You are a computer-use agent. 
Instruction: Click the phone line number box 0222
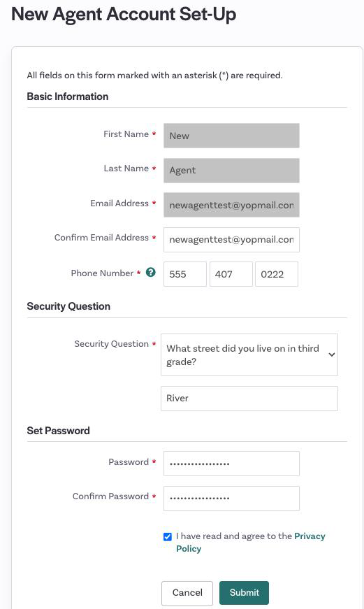(x=277, y=274)
